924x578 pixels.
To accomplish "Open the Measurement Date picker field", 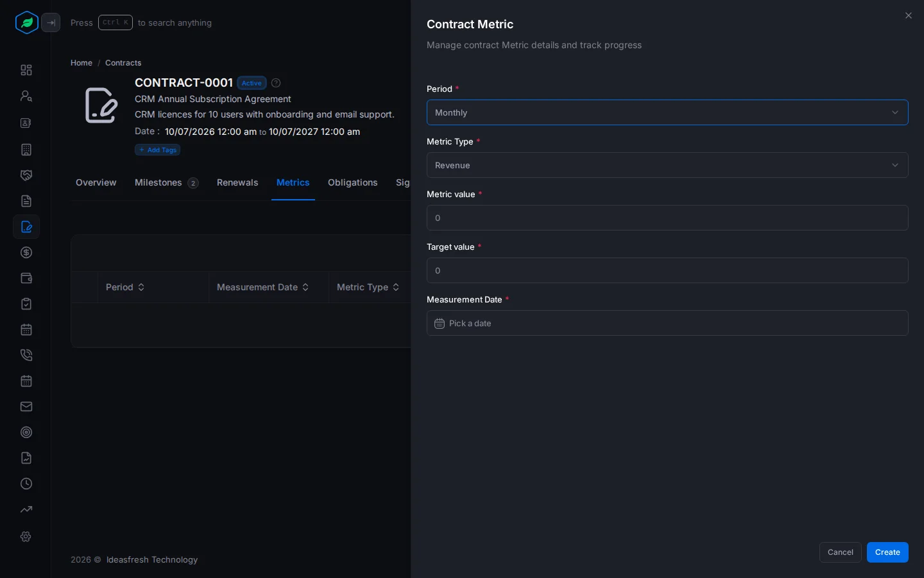I will pyautogui.click(x=667, y=323).
